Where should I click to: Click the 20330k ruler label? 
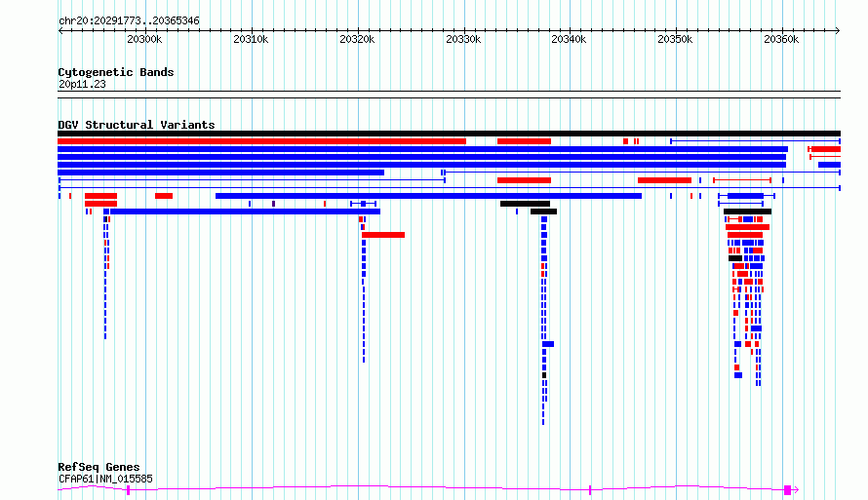463,39
